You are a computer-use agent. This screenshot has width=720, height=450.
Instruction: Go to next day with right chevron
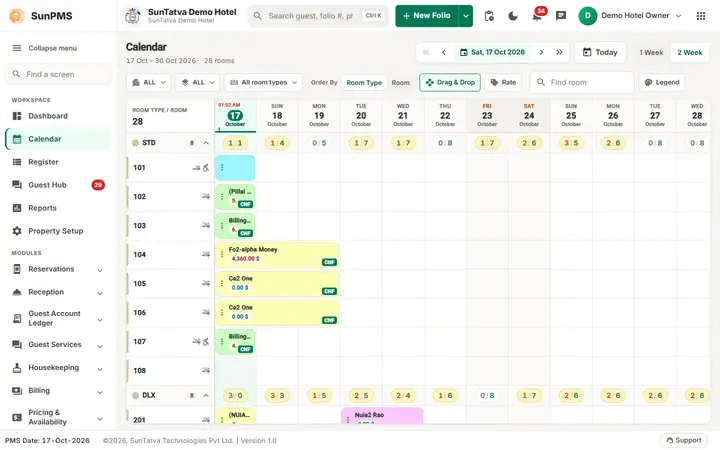coord(541,52)
